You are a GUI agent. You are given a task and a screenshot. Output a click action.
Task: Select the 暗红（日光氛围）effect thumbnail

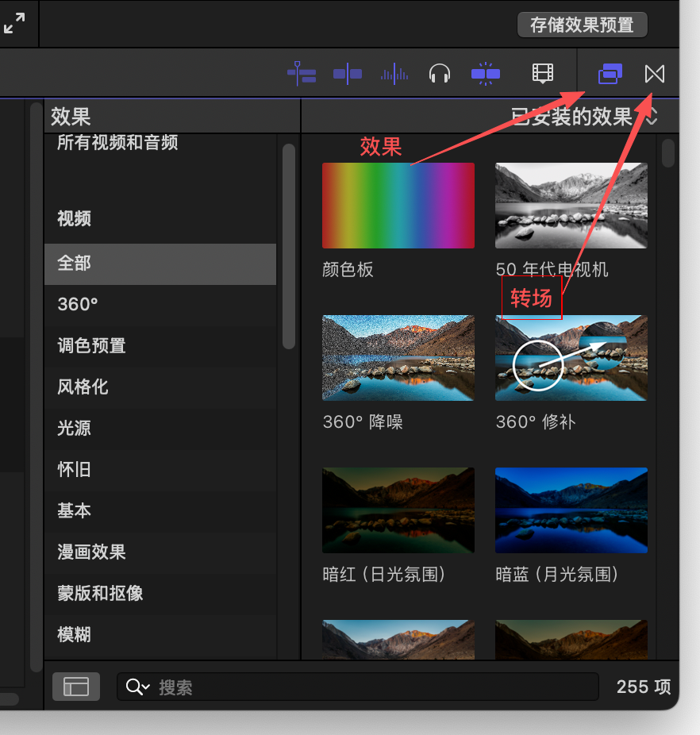[x=398, y=510]
